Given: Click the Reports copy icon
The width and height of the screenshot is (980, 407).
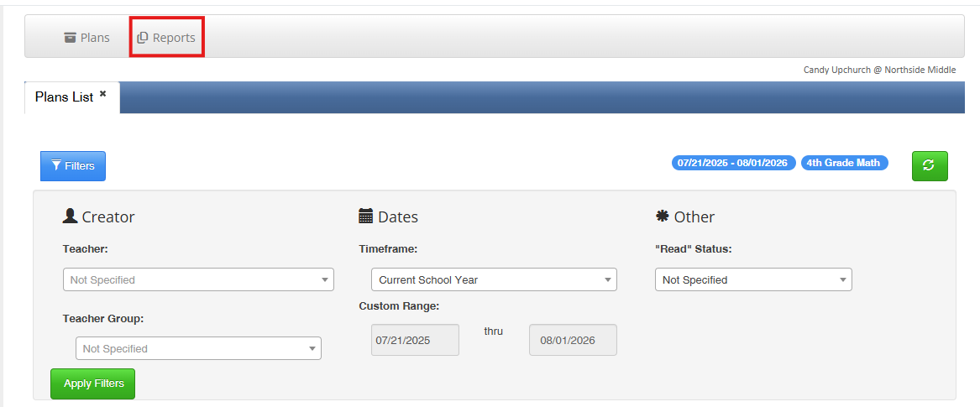Looking at the screenshot, I should point(143,38).
